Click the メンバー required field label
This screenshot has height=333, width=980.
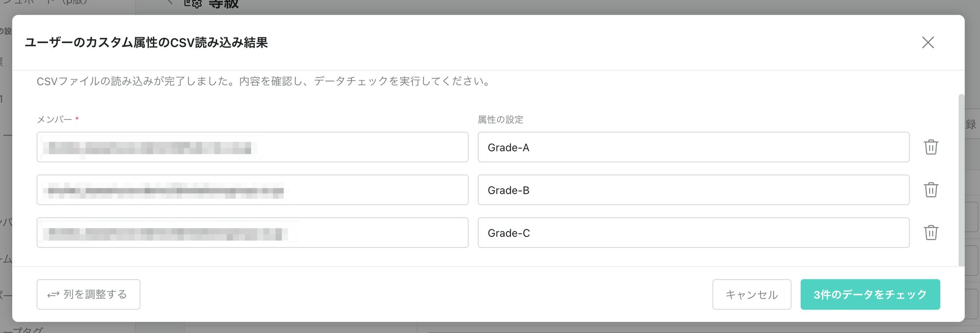[54, 120]
